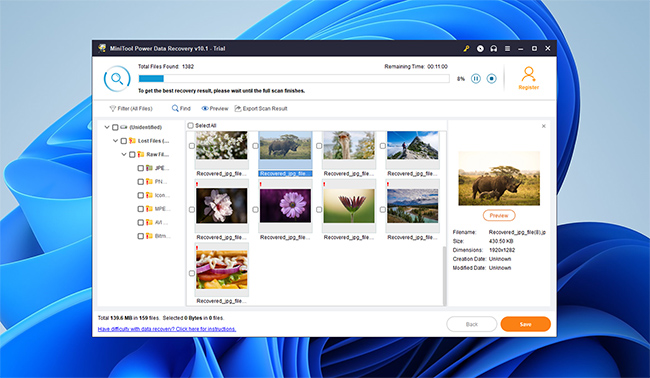Toggle the Select All checkbox
This screenshot has width=650, height=378.
pos(191,126)
